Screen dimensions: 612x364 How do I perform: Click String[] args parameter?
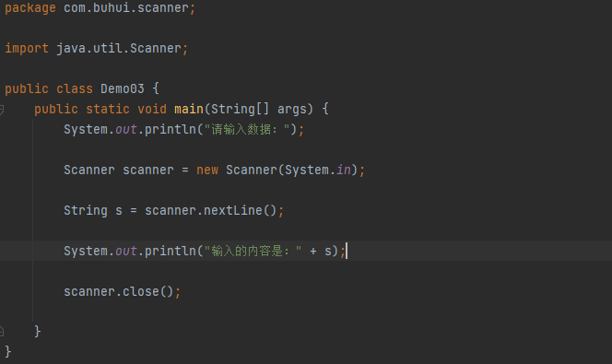pos(262,110)
